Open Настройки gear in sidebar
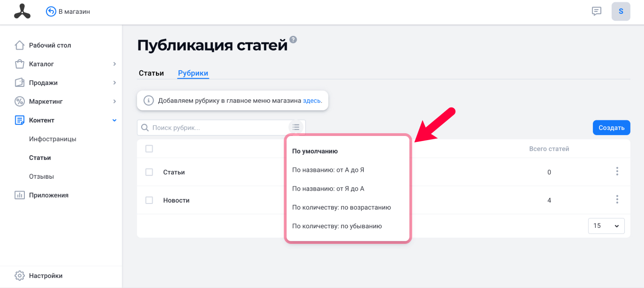The width and height of the screenshot is (644, 288). point(19,276)
